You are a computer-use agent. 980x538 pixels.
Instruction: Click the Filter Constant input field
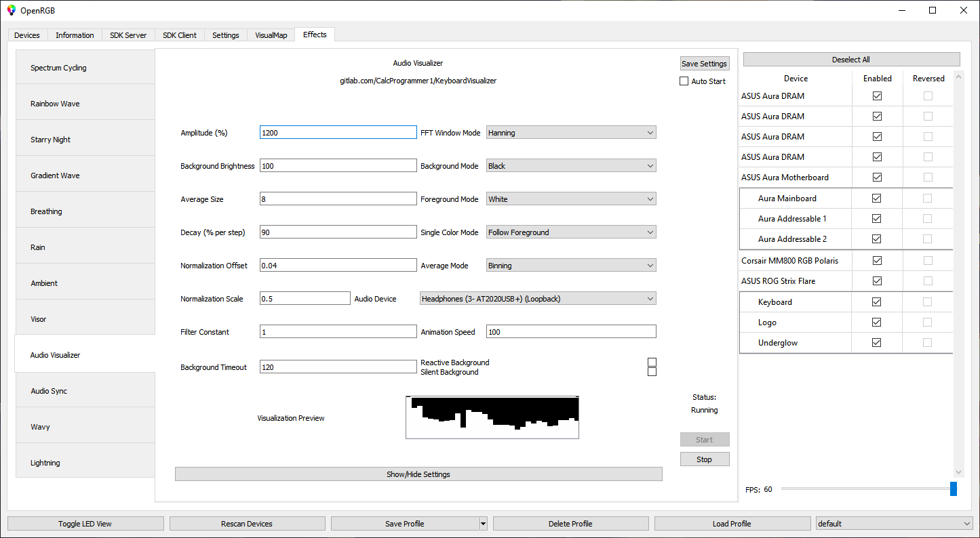(338, 332)
